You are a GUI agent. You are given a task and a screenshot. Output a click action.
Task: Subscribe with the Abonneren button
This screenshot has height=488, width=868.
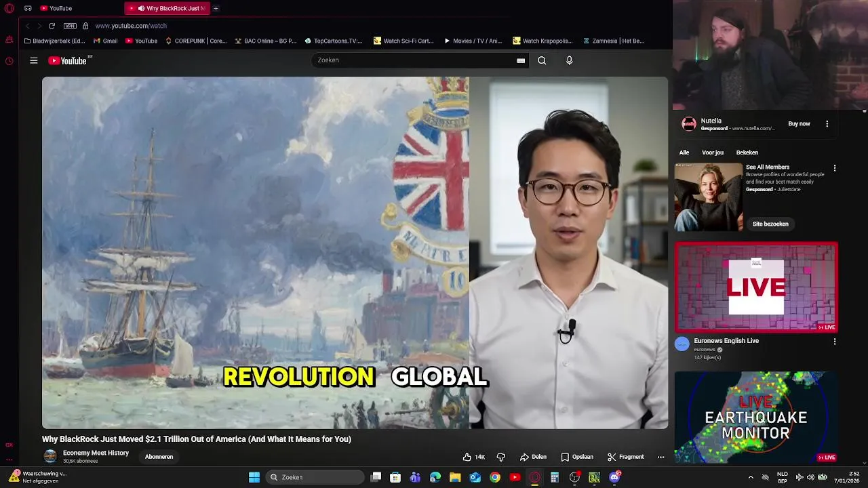[x=159, y=457]
